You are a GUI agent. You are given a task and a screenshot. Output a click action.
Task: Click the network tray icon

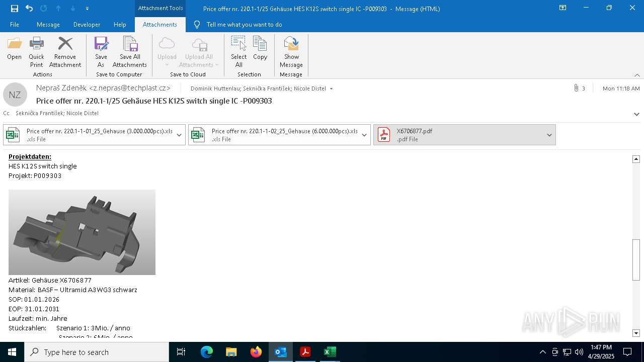click(567, 352)
